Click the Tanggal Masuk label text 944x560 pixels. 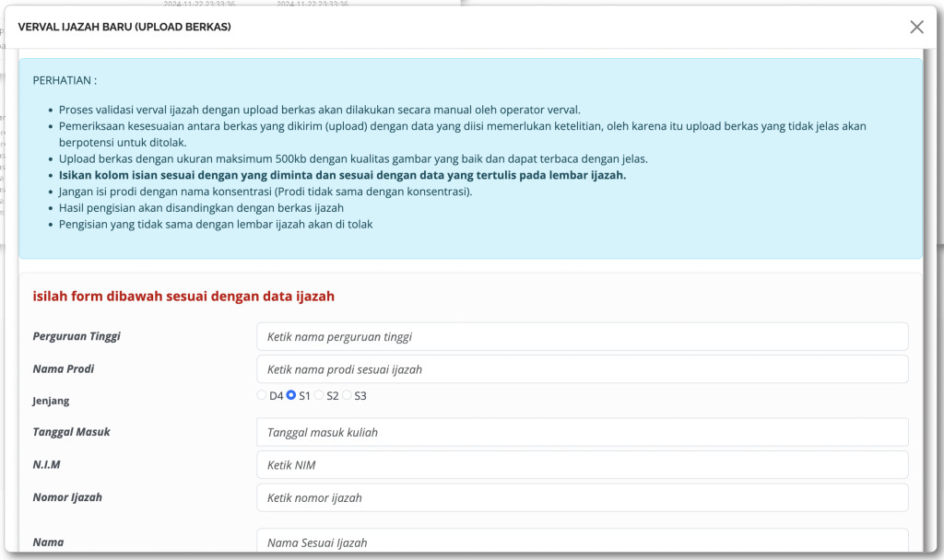(x=72, y=432)
